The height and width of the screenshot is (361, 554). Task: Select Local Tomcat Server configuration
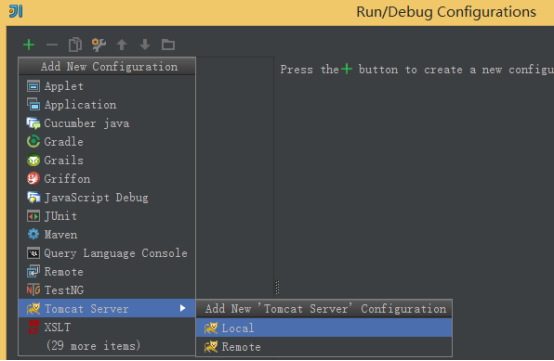click(324, 328)
